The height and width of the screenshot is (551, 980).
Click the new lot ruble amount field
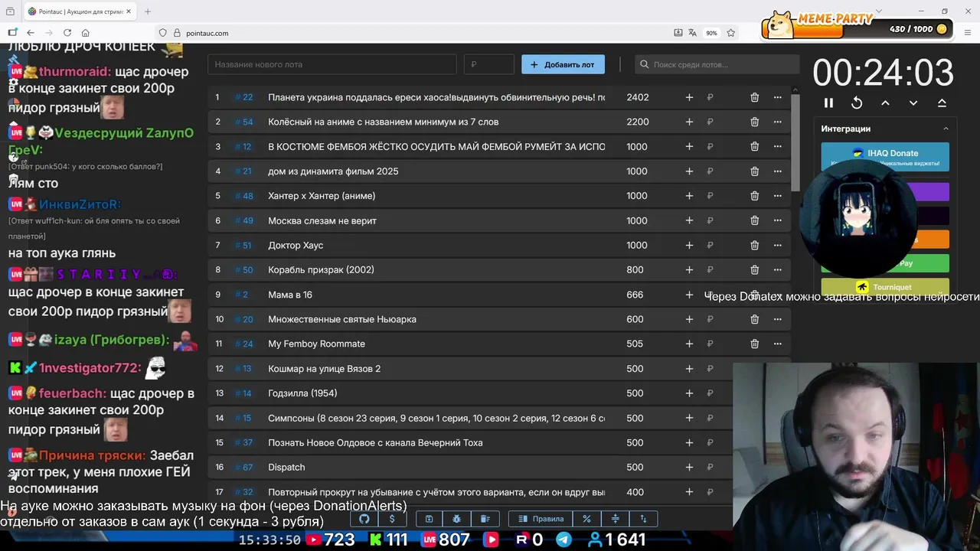(x=488, y=64)
